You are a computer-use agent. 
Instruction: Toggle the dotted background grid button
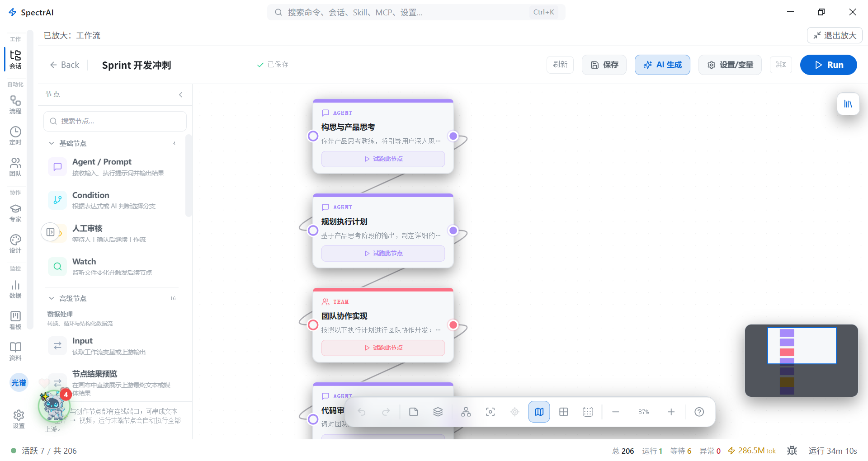[x=588, y=412]
